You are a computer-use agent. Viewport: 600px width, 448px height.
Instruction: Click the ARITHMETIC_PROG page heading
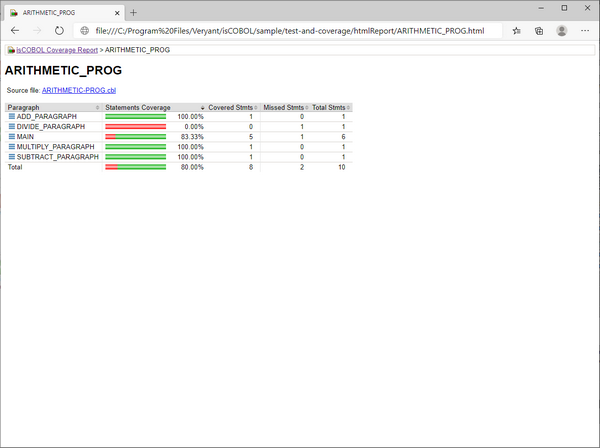pyautogui.click(x=63, y=70)
